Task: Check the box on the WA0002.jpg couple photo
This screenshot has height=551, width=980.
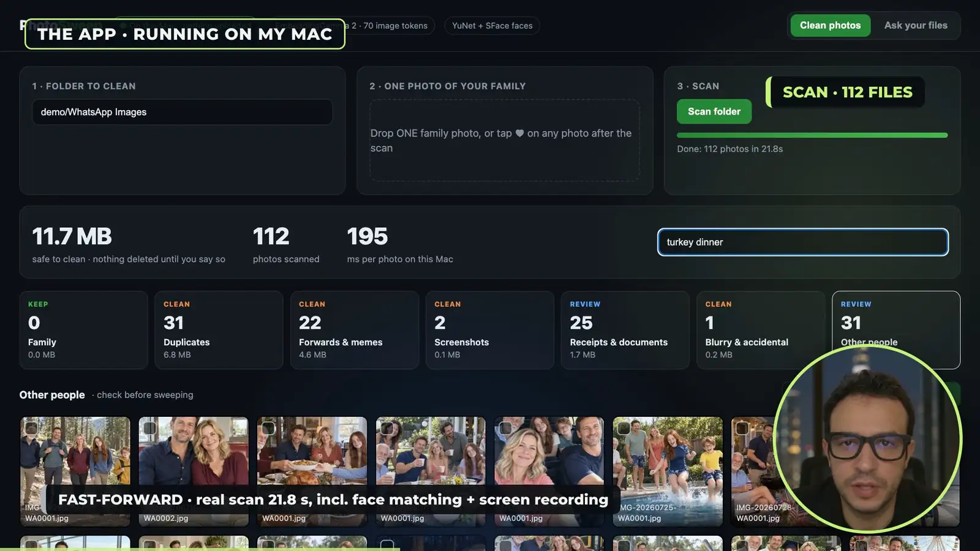Action: [150, 428]
